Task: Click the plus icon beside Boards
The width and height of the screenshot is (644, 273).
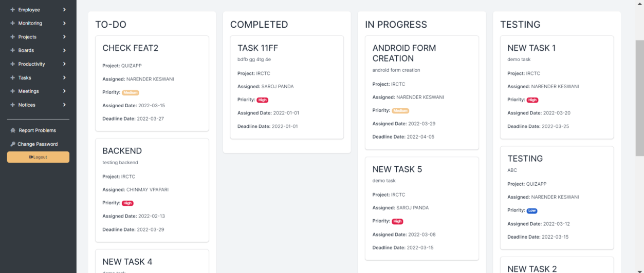Action: coord(13,50)
